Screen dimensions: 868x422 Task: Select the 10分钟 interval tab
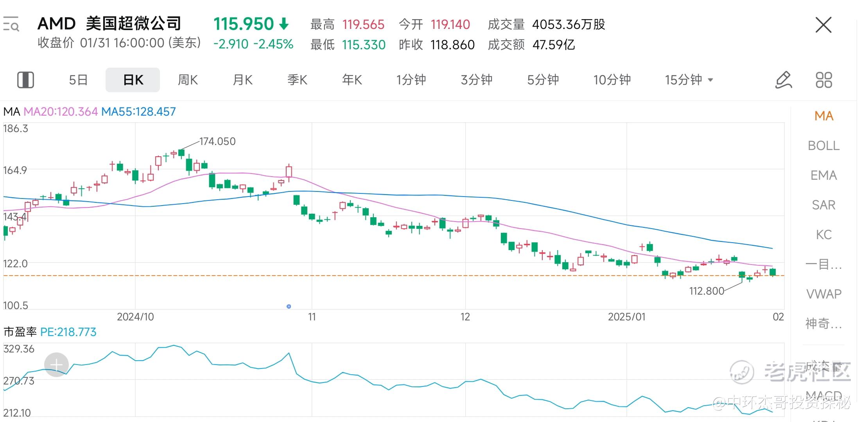coord(612,80)
